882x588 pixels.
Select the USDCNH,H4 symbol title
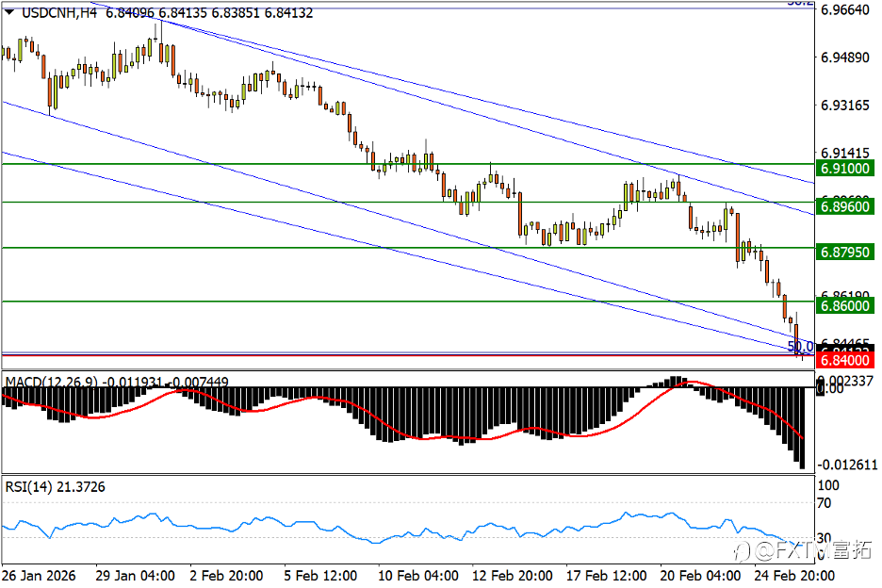59,12
